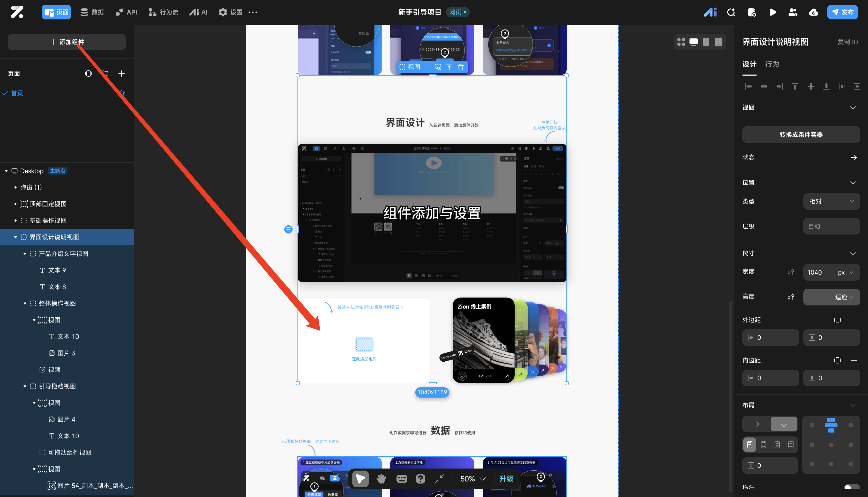Select the hand pan tool
Image resolution: width=868 pixels, height=497 pixels.
point(381,479)
